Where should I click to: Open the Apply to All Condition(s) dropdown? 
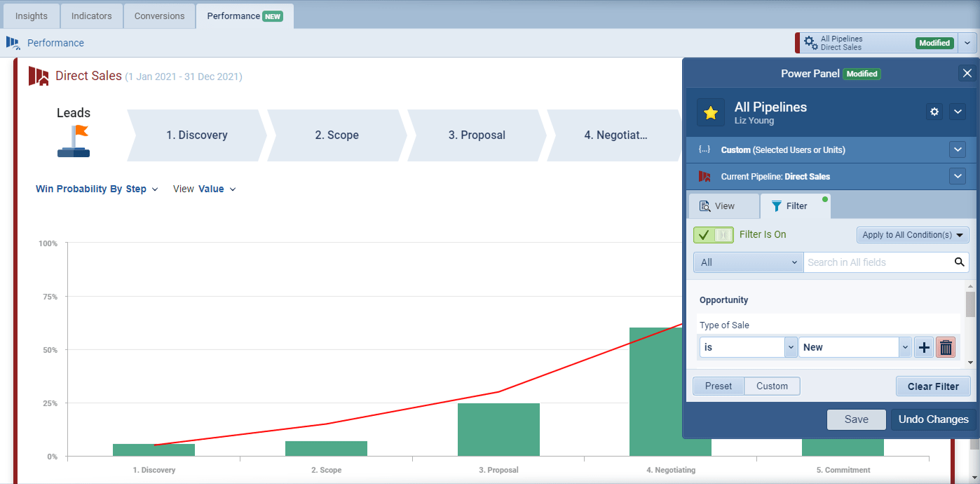(912, 234)
